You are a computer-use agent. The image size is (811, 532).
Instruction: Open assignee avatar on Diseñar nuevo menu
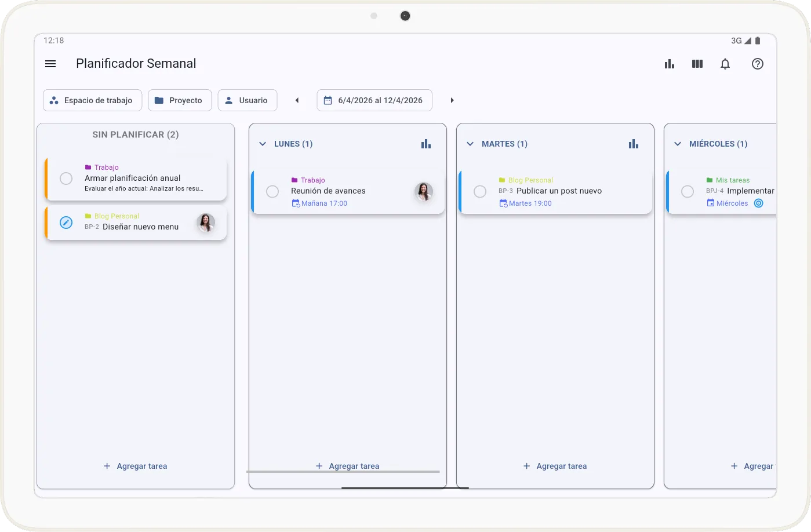click(206, 223)
